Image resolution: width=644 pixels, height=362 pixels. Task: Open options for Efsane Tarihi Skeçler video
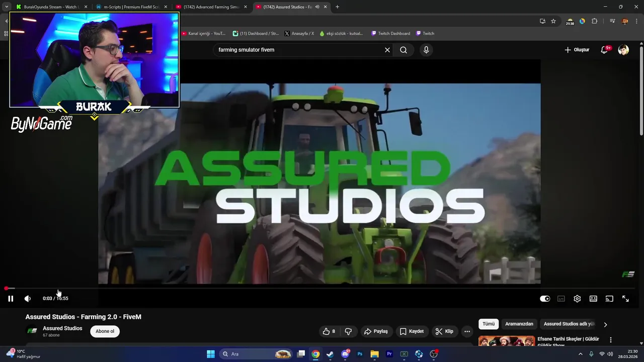(x=611, y=340)
